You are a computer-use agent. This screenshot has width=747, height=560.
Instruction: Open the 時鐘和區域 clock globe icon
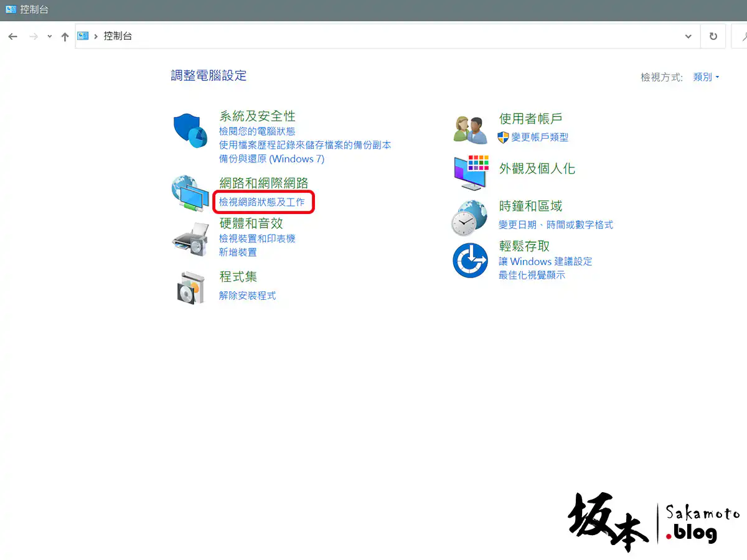click(x=469, y=218)
